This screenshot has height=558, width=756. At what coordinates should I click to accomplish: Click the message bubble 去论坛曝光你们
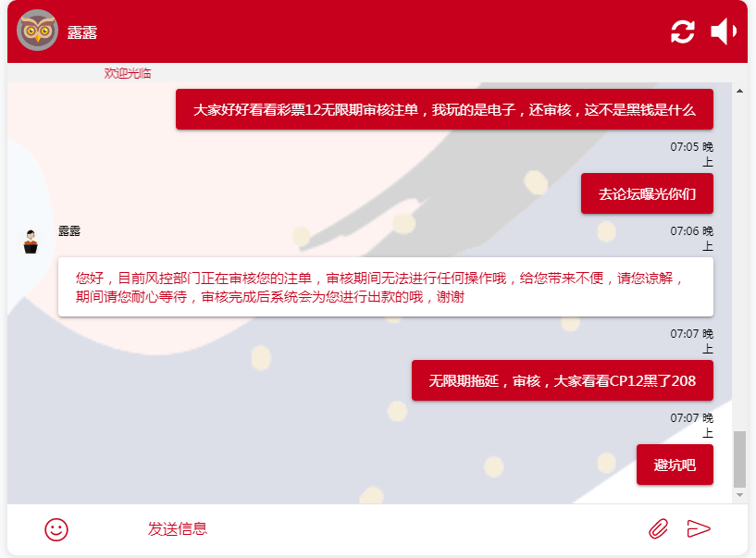point(647,194)
